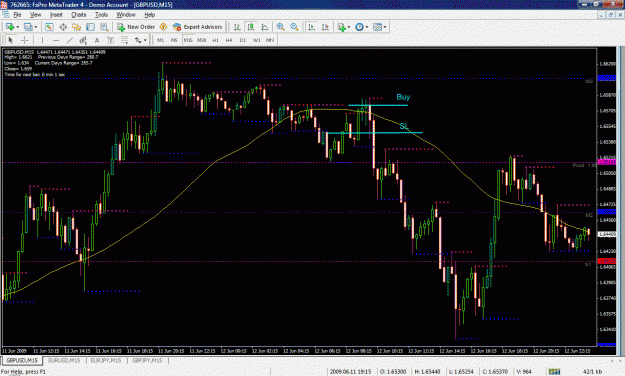The height and width of the screenshot is (376, 625).
Task: Expand the New Chart dropdown arrow
Action: pos(18,27)
